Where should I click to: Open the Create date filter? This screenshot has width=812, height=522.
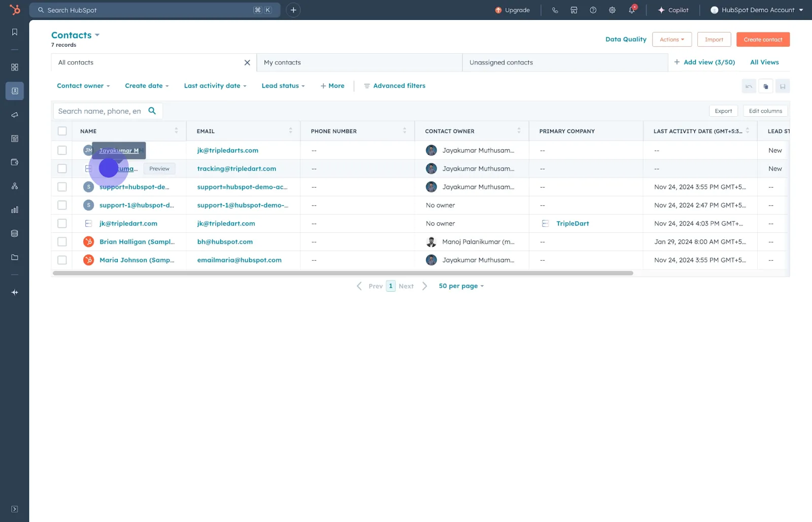tap(147, 86)
